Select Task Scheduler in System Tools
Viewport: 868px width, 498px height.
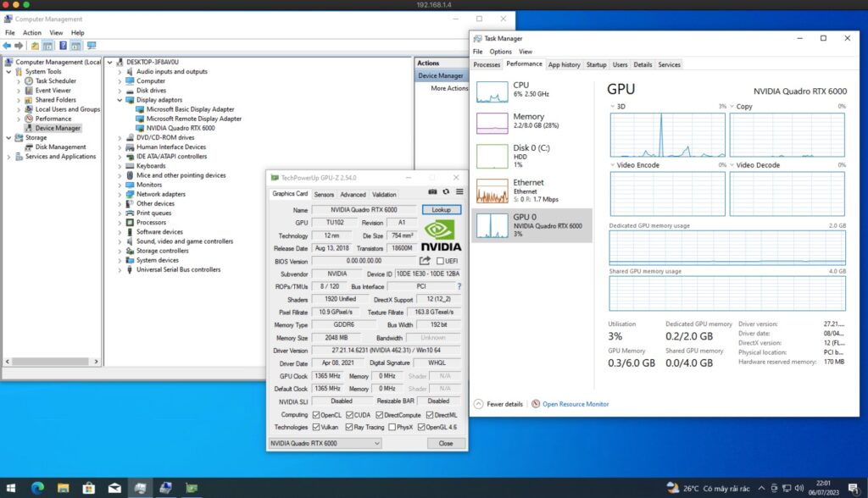point(55,80)
